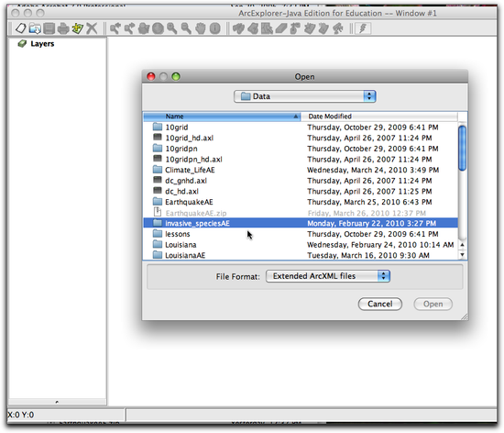Click the Previous Extent arrow icon
Image resolution: width=504 pixels, height=433 pixels.
[115, 28]
